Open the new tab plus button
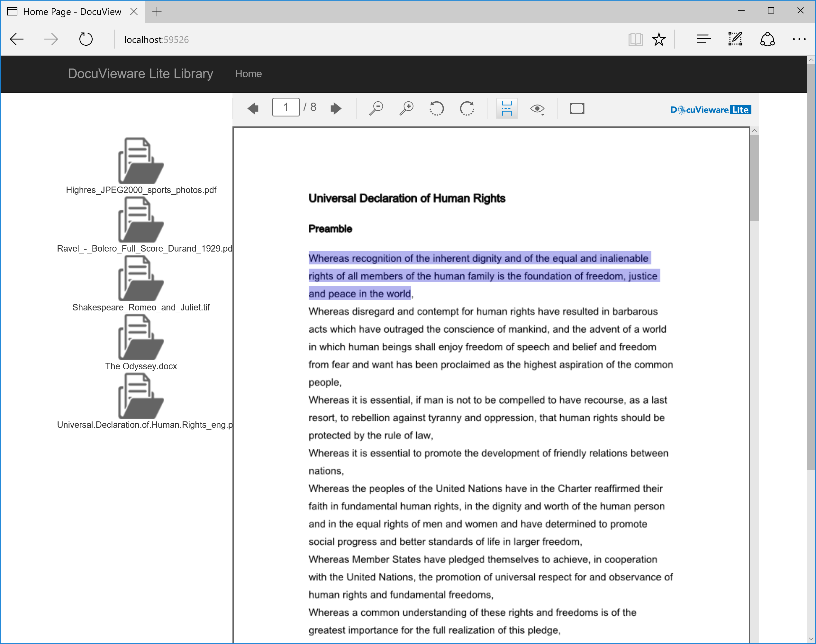 coord(157,12)
